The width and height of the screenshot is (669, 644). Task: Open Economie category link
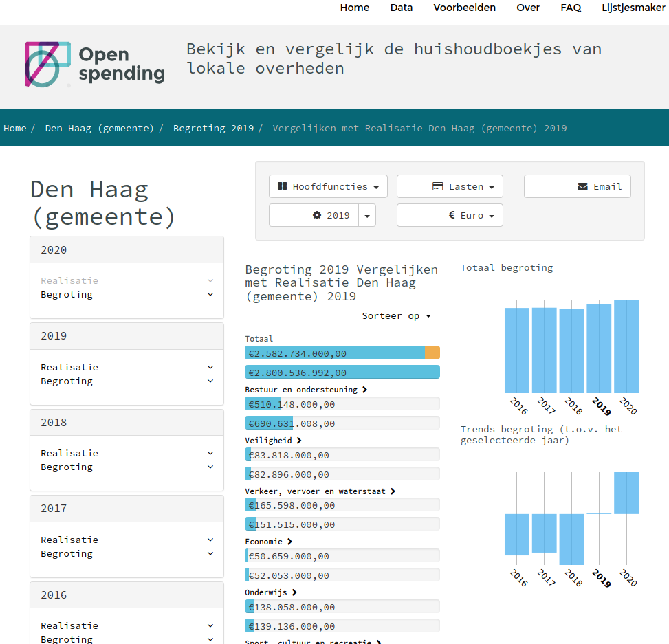263,541
